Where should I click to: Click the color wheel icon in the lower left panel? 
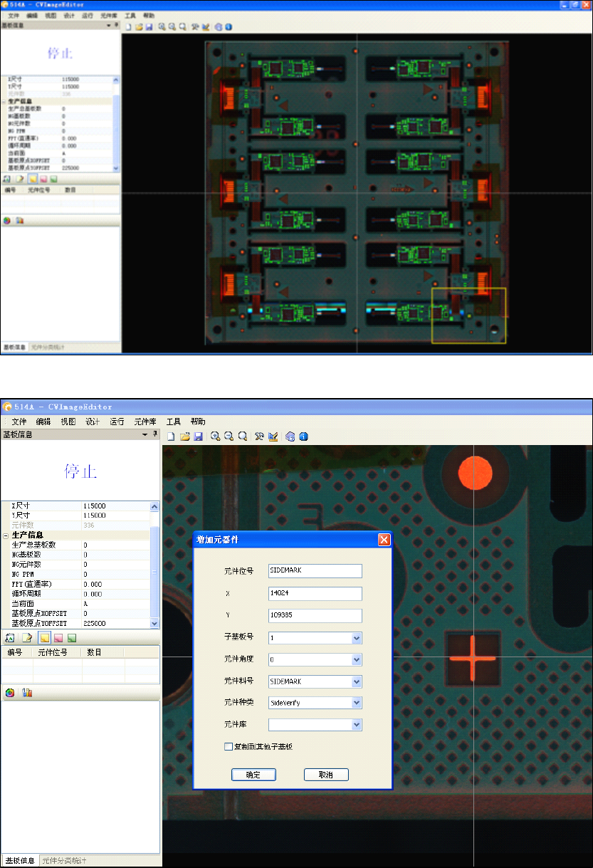pyautogui.click(x=10, y=693)
